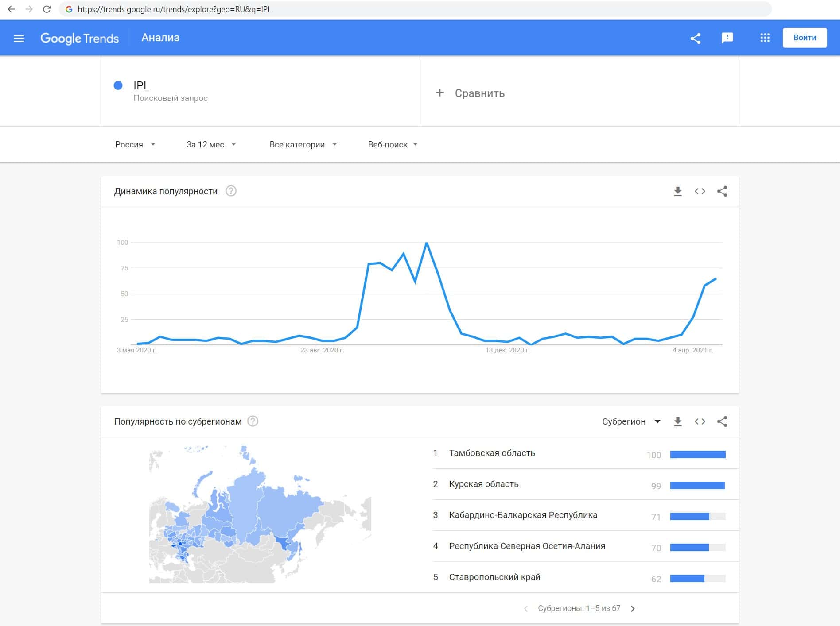Open the Все категории dropdown
Viewport: 840px width, 626px height.
[x=303, y=144]
